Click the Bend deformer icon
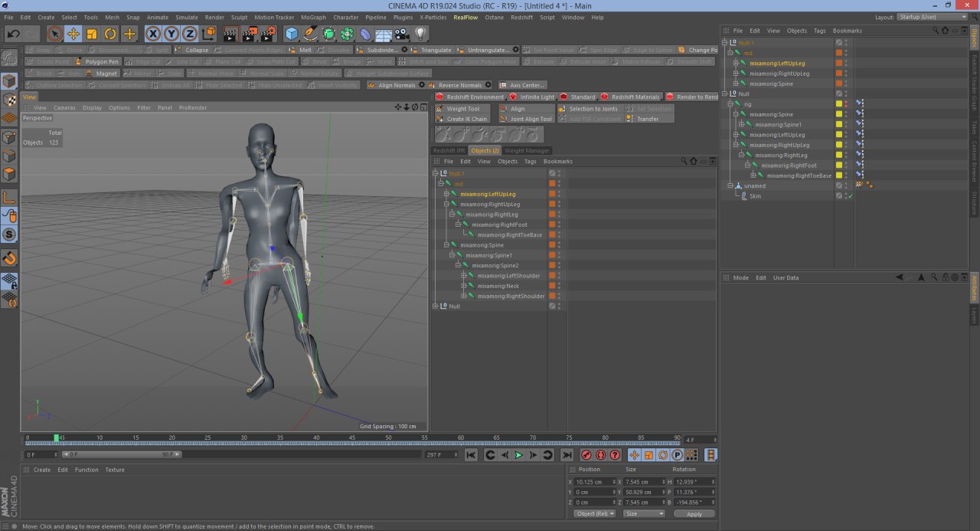 (365, 34)
